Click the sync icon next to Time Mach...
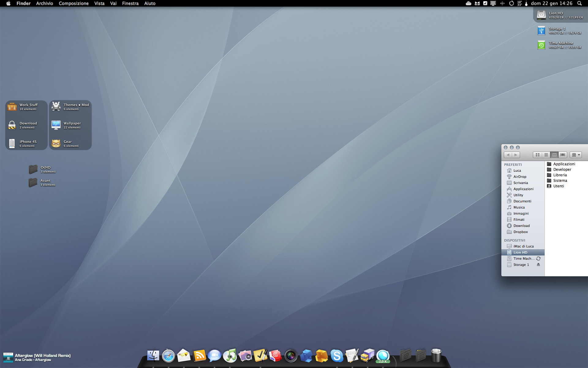Viewport: 588px width, 368px height. point(538,259)
